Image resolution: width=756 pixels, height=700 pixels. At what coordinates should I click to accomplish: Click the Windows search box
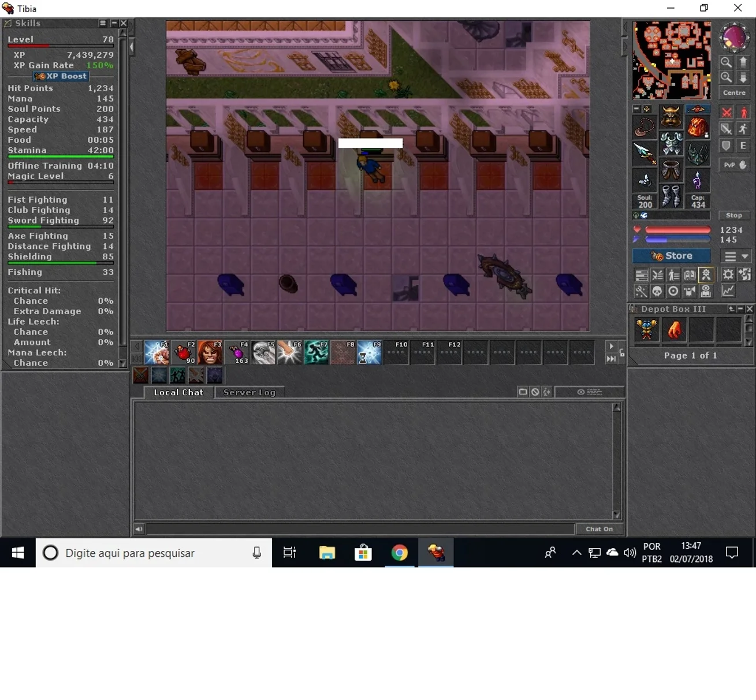[x=154, y=553]
